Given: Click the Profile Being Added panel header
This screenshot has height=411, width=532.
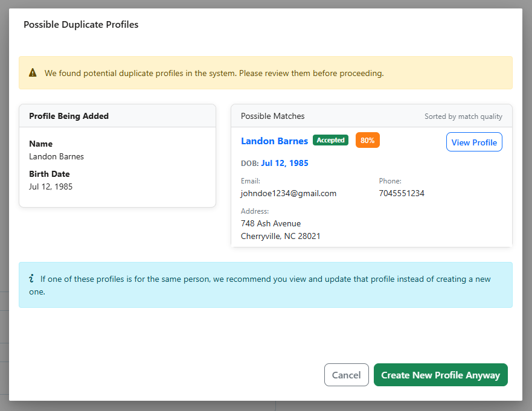Looking at the screenshot, I should (68, 116).
